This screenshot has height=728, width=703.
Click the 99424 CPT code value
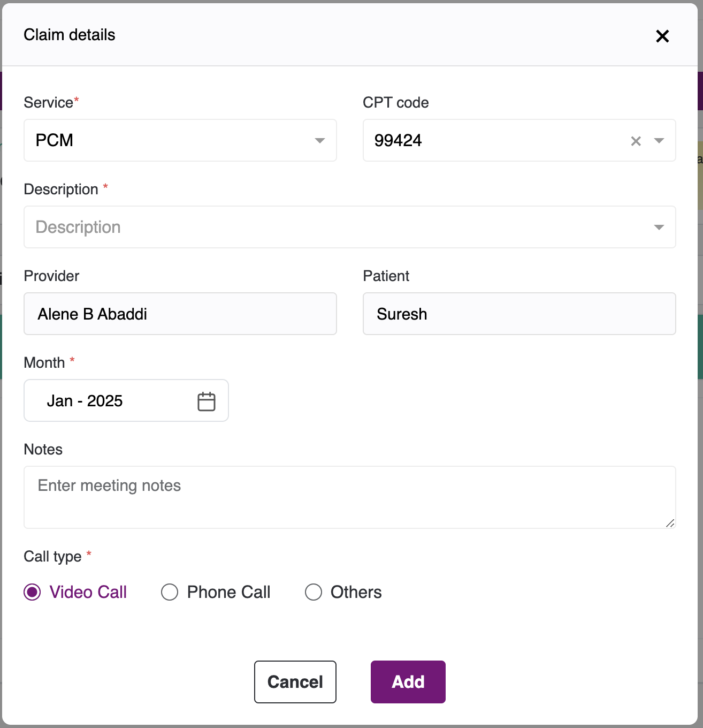(x=398, y=140)
